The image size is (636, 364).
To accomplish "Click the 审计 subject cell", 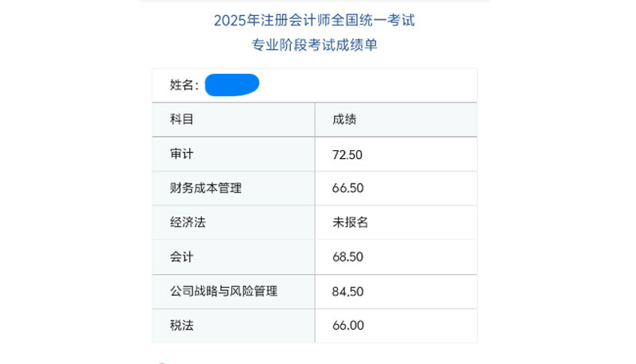I will click(182, 154).
